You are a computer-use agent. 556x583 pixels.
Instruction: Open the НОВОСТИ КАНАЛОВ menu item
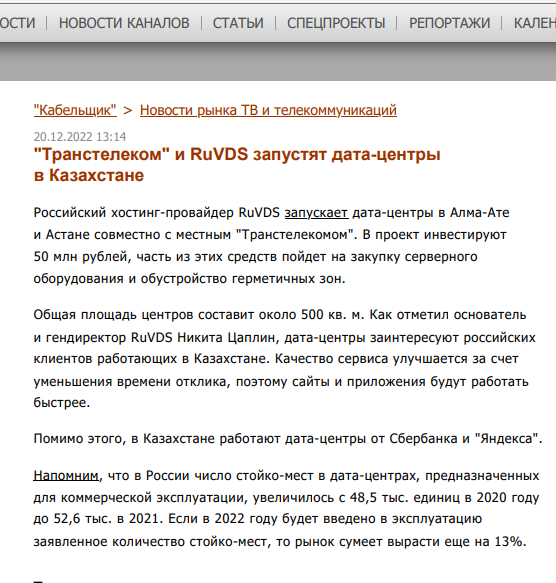(124, 23)
